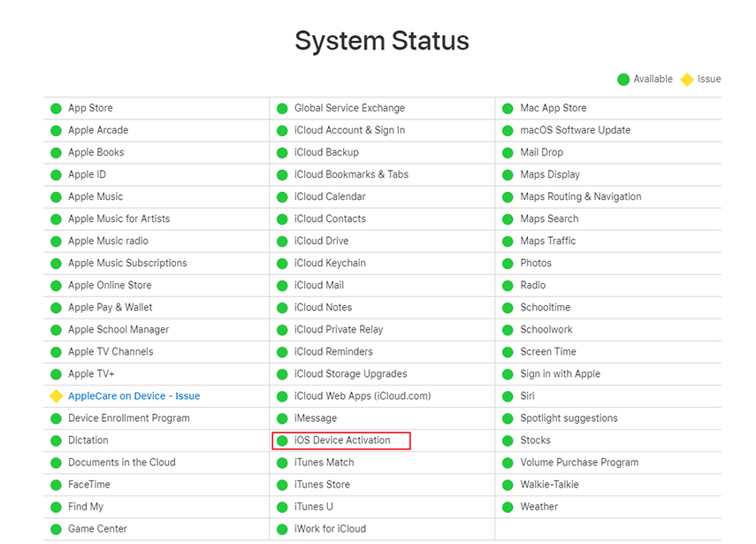
Task: Select the Maps Traffic entry
Action: tap(547, 241)
